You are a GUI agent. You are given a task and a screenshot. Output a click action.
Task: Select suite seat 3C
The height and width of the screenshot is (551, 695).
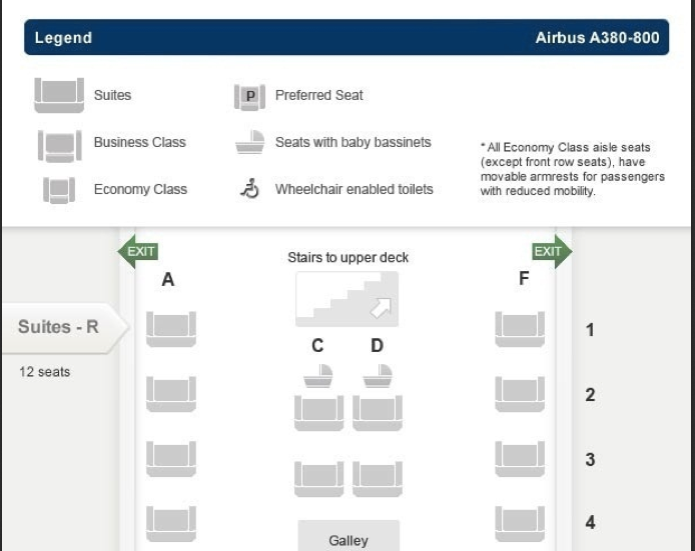click(x=319, y=479)
